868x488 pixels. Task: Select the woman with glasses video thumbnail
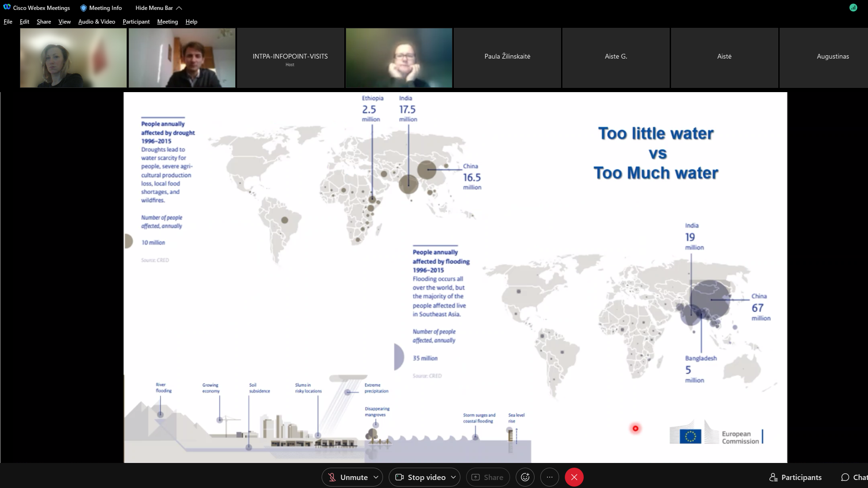click(399, 58)
